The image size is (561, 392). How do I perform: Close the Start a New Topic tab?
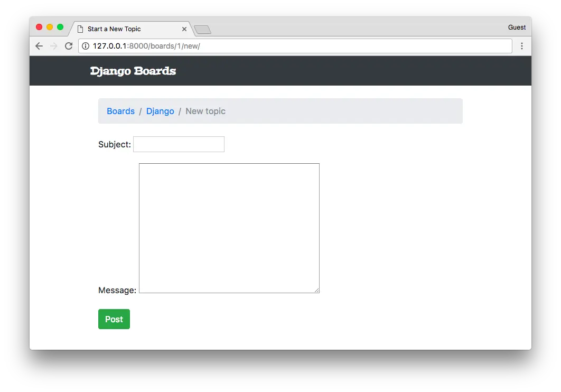coord(184,29)
